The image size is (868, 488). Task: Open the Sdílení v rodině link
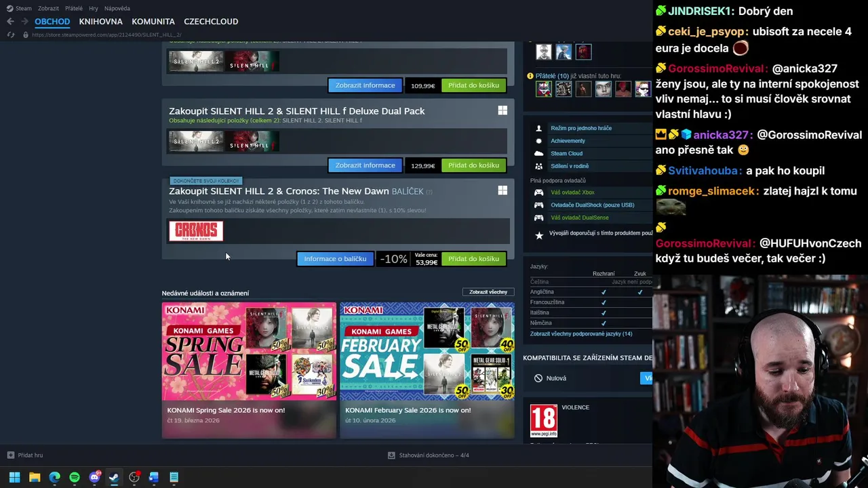pos(570,166)
